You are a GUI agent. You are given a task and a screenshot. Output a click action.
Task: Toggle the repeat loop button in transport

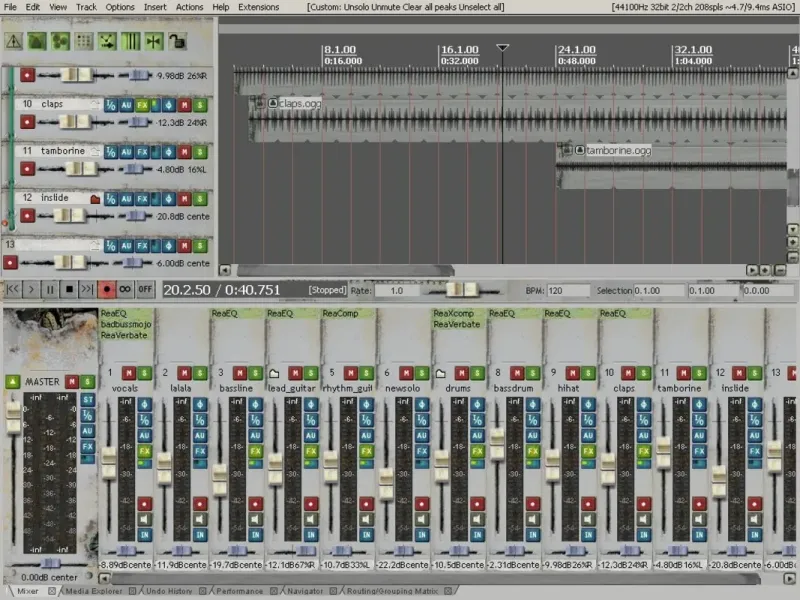click(x=125, y=289)
